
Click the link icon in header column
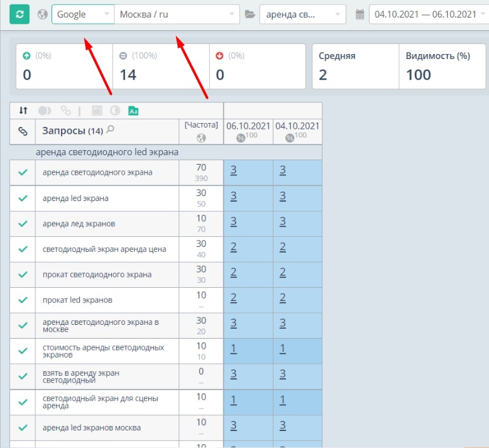pos(23,131)
